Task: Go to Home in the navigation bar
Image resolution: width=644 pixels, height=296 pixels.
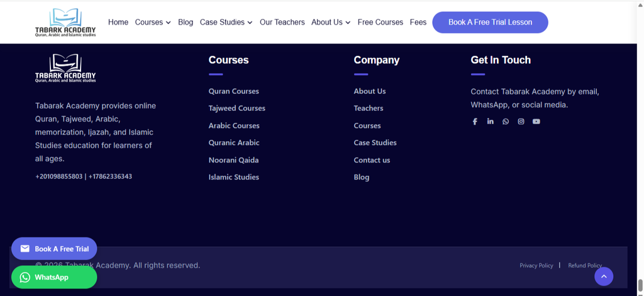Action: 118,22
